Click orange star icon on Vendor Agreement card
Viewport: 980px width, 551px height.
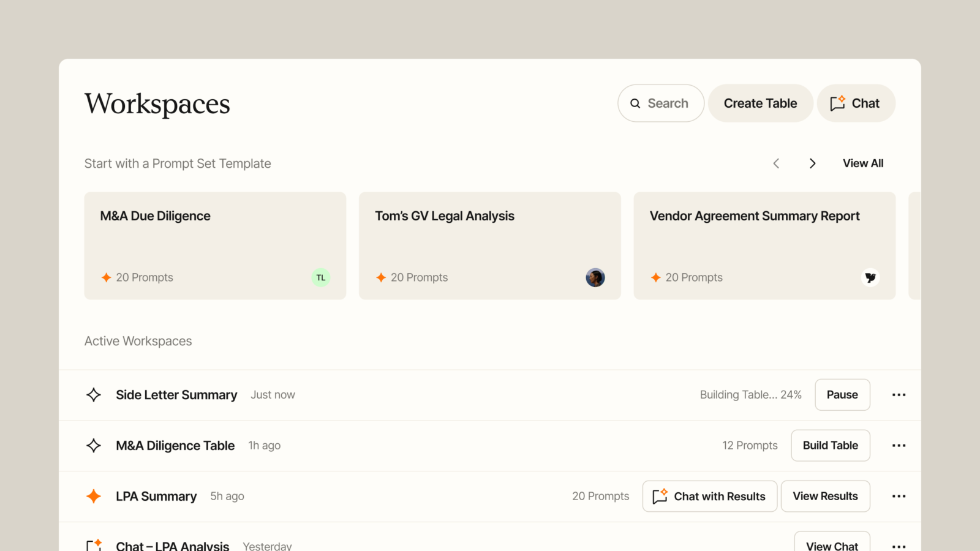pyautogui.click(x=656, y=277)
